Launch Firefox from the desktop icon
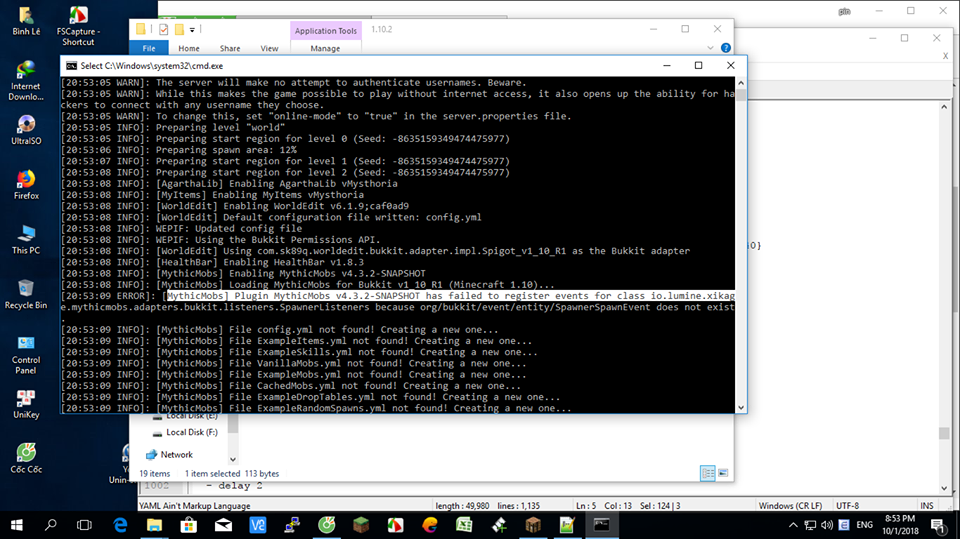This screenshot has height=539, width=960. point(26,185)
